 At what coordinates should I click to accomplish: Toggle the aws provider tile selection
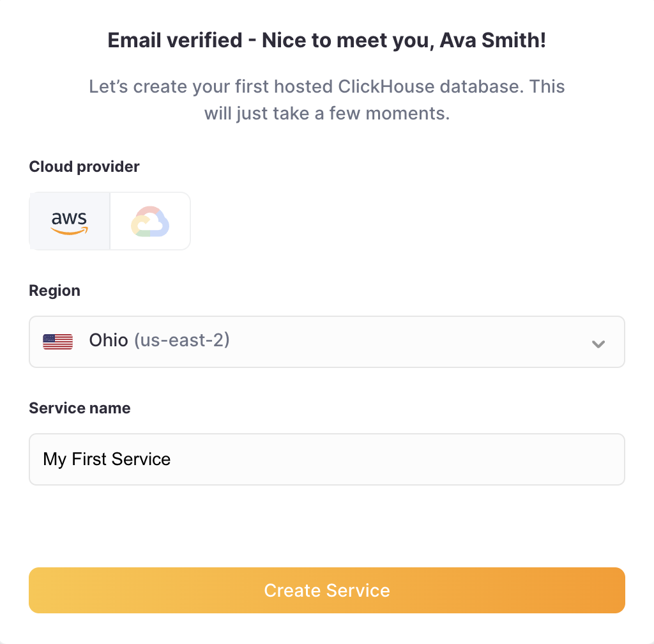coord(69,220)
